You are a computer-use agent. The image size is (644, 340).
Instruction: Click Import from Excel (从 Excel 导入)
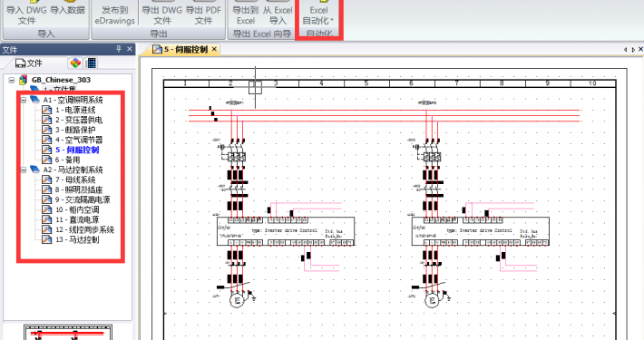click(x=278, y=15)
